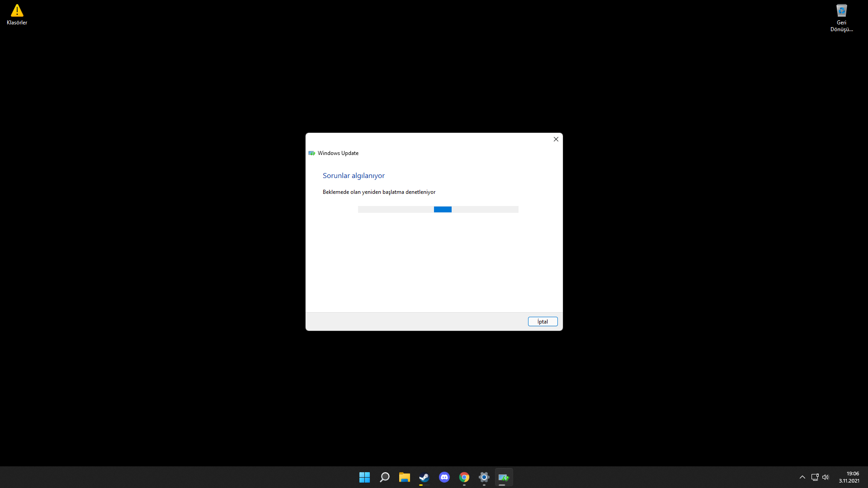Screen dimensions: 868x488
Task: Expand the hidden system tray icons chevron
Action: [802, 477]
